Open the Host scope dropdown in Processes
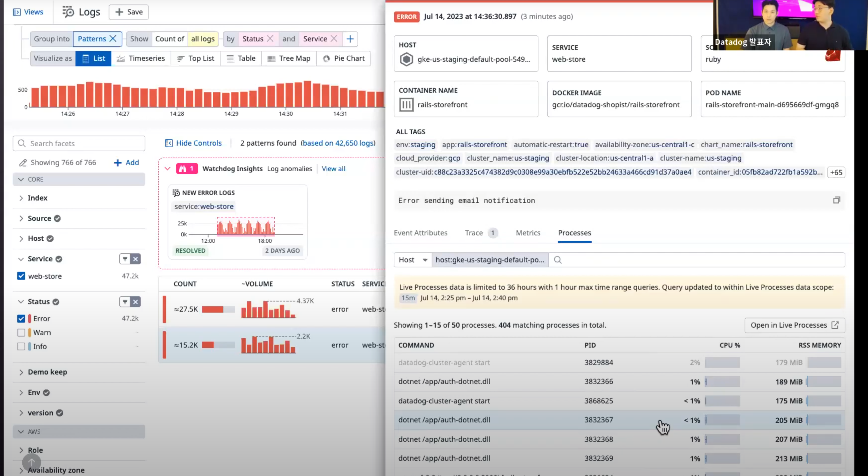This screenshot has width=868, height=476. pyautogui.click(x=413, y=260)
